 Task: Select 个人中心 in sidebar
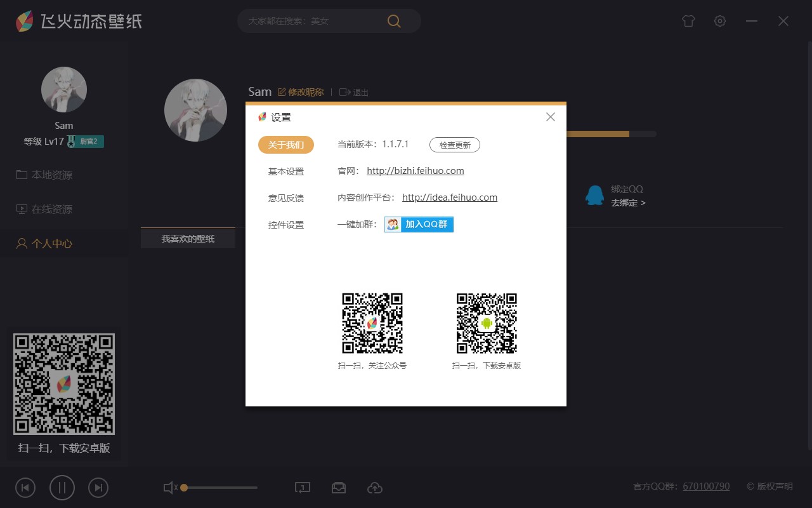pyautogui.click(x=44, y=243)
